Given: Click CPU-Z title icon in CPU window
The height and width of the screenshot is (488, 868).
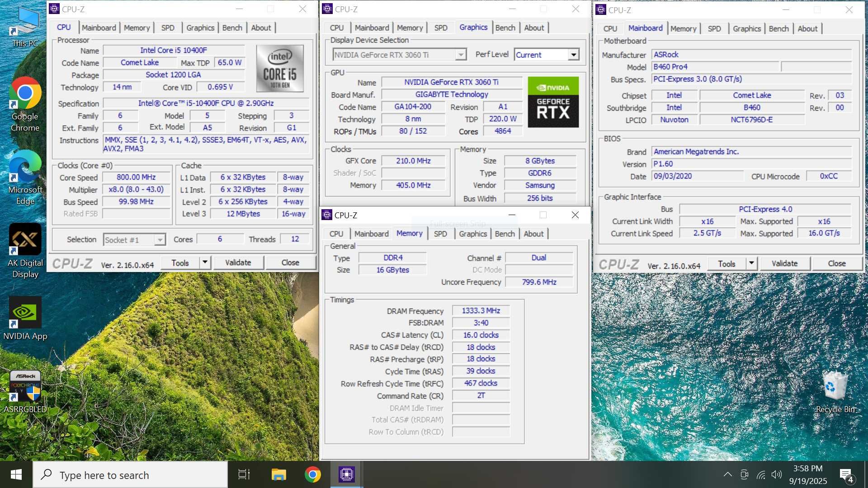Looking at the screenshot, I should (x=54, y=9).
